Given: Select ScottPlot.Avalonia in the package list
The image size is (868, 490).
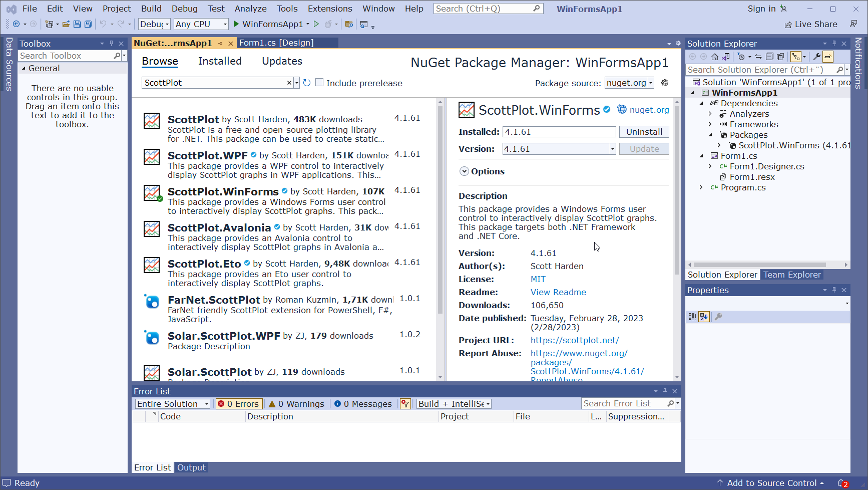Looking at the screenshot, I should click(282, 236).
